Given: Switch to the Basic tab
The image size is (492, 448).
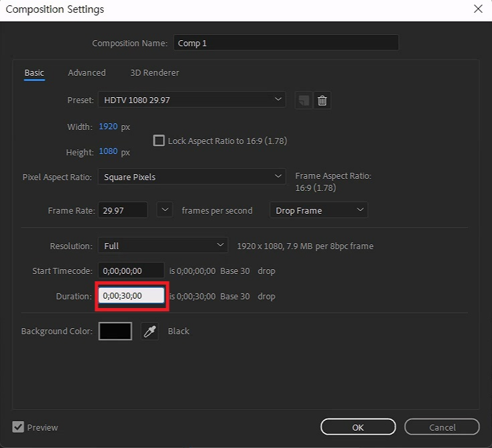Looking at the screenshot, I should click(x=34, y=73).
